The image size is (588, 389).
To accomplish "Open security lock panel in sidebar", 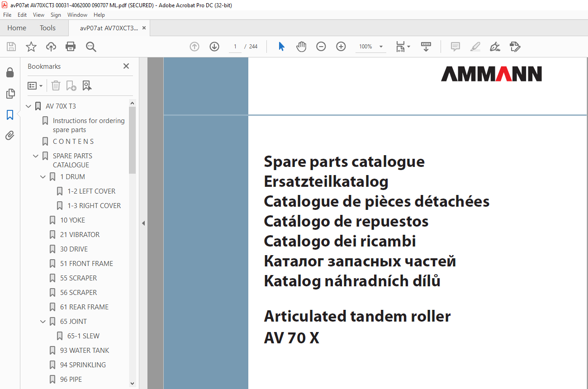I will click(x=10, y=73).
